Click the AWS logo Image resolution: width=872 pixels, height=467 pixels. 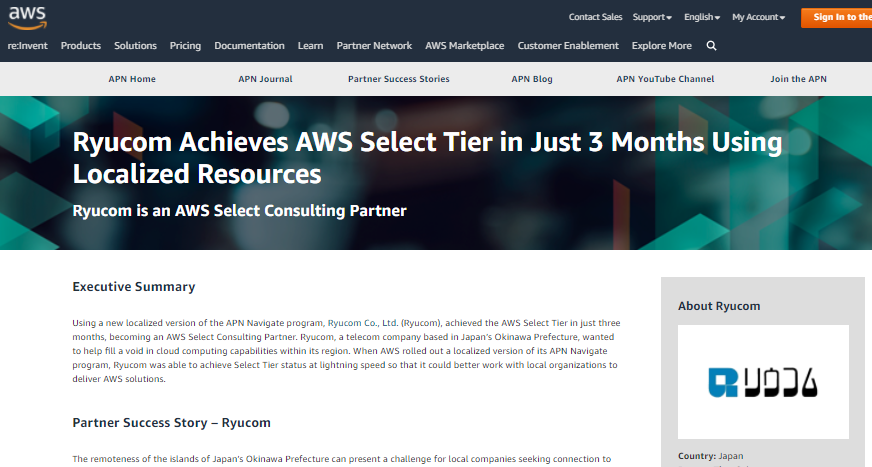tap(27, 18)
